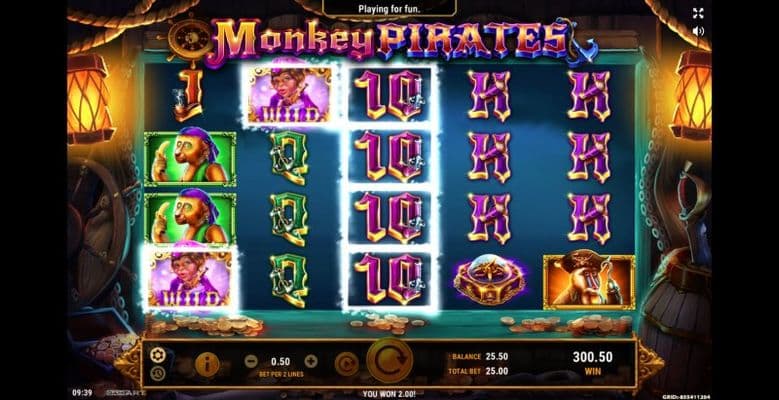
Task: Click the top 10 symbol on middle reel
Action: pyautogui.click(x=390, y=95)
